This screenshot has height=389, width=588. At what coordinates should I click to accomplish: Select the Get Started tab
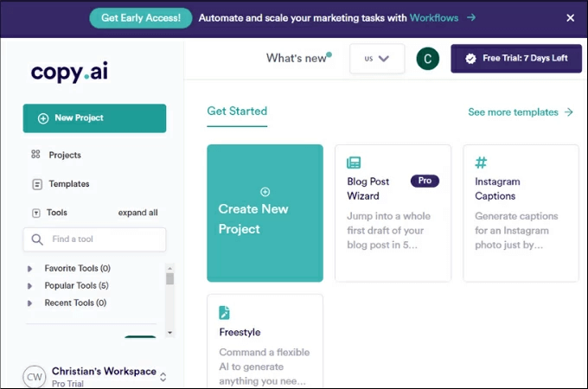(237, 112)
